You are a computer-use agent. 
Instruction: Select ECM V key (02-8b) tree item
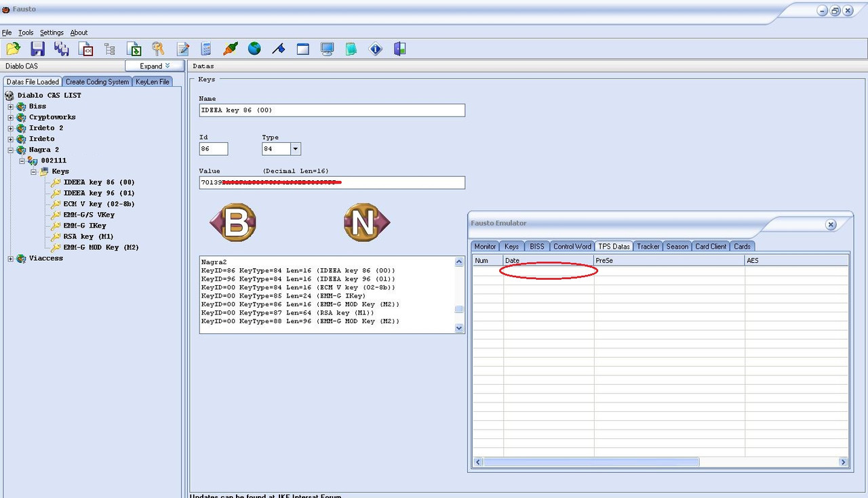coord(99,204)
